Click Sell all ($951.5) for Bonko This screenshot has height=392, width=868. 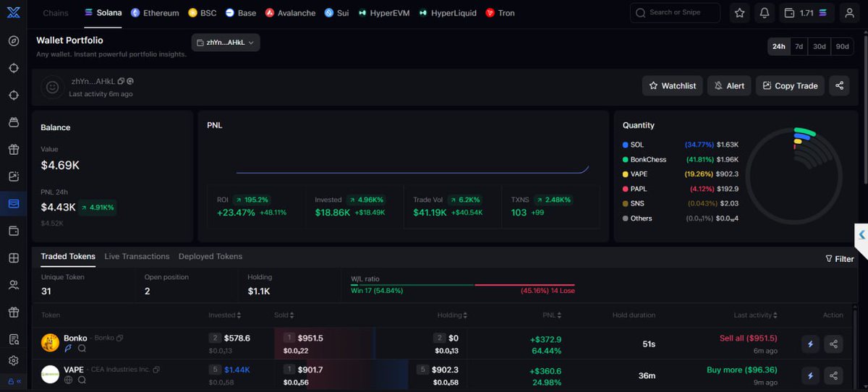tap(748, 338)
